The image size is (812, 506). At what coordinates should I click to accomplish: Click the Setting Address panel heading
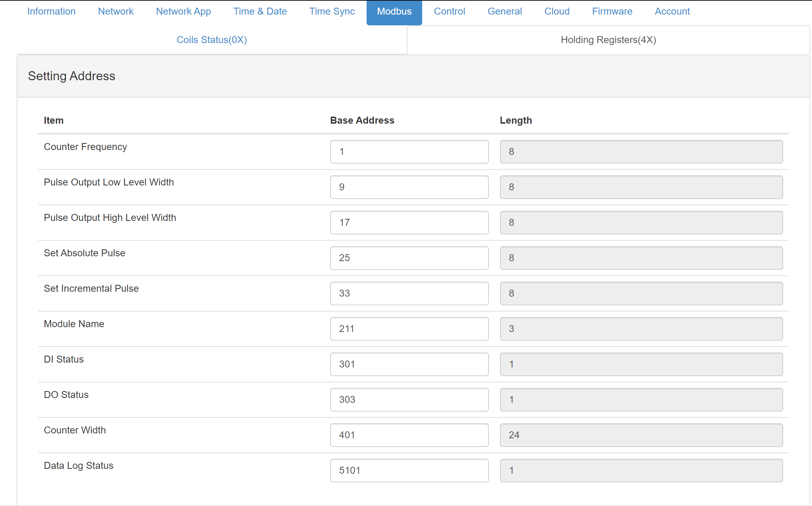click(x=72, y=76)
